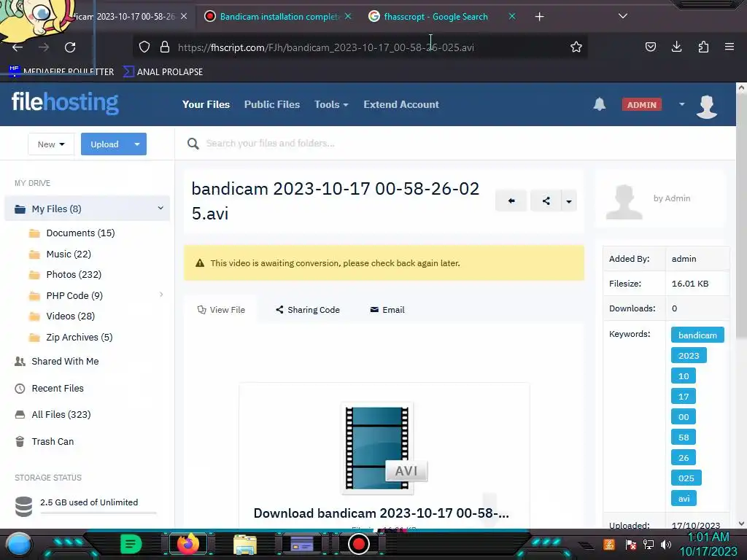Screen dimensions: 747x560
Task: Switch to the fhasscropt Google Search tab
Action: [436, 17]
